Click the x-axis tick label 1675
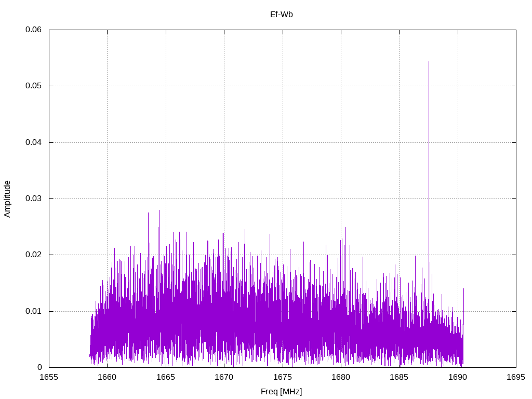The width and height of the screenshot is (532, 399). 283,377
